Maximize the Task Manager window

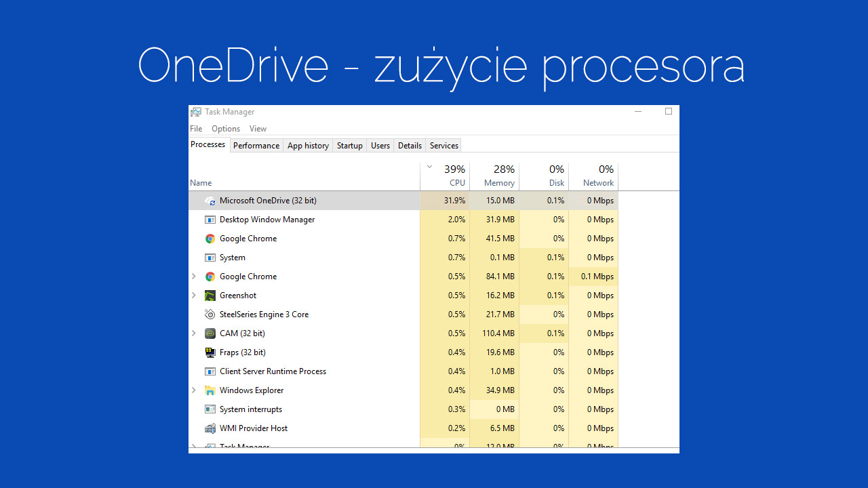669,112
